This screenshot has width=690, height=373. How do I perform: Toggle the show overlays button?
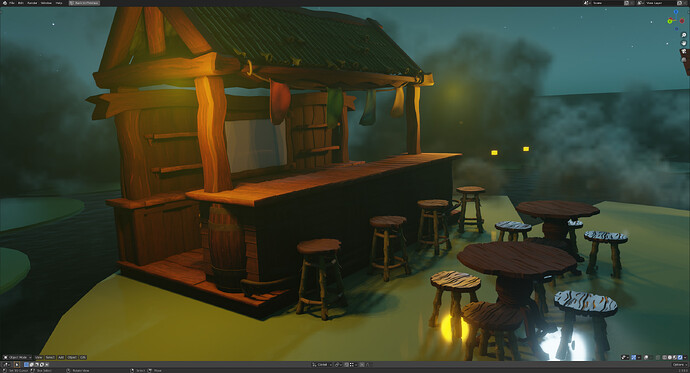[646, 358]
